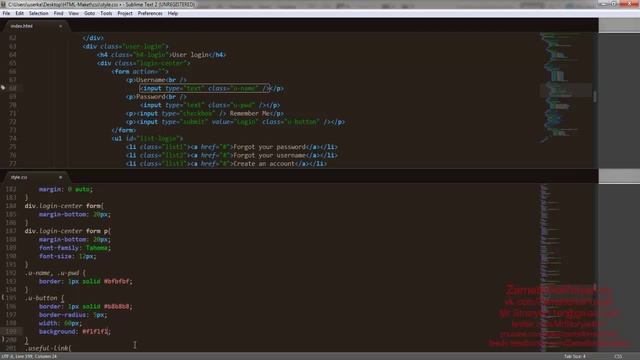This screenshot has height=360, width=640.
Task: Click the line and column indicator in status bar
Action: (x=29, y=356)
